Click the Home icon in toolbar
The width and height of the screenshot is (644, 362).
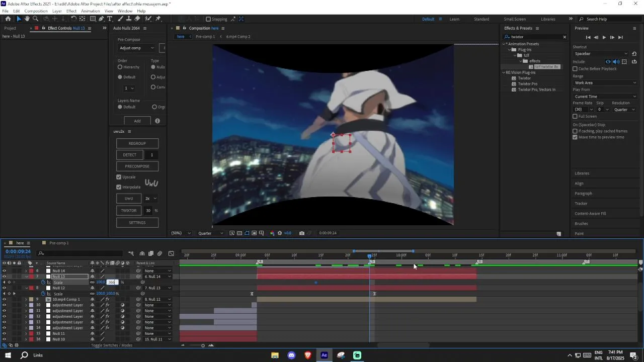click(x=8, y=19)
